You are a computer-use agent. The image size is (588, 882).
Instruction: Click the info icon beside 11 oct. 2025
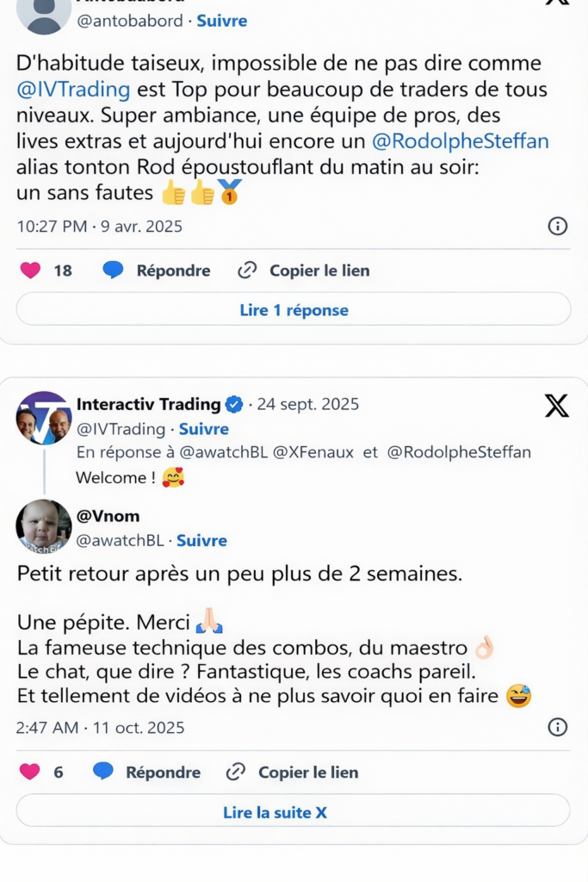(x=558, y=728)
